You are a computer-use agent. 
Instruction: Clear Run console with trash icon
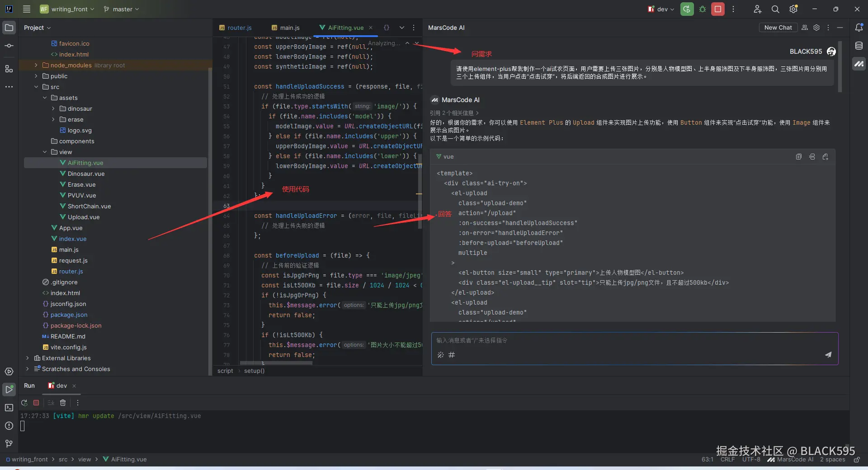point(63,403)
